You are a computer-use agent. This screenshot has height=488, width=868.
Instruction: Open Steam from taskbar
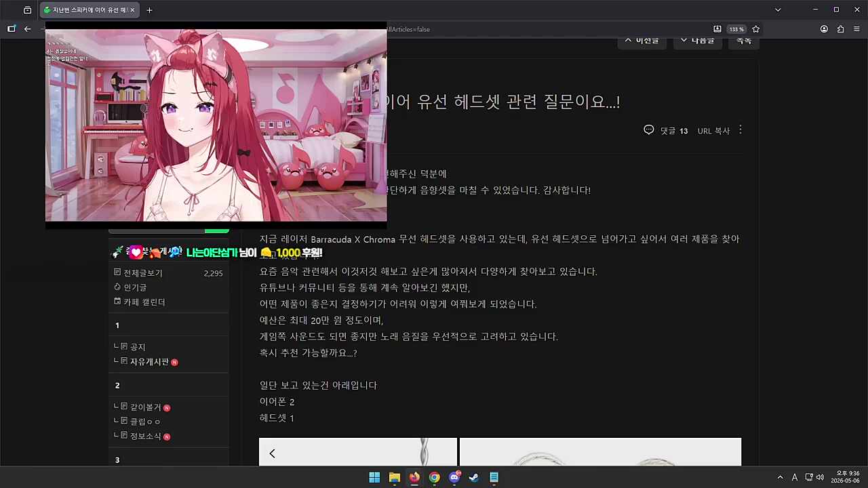click(x=474, y=477)
